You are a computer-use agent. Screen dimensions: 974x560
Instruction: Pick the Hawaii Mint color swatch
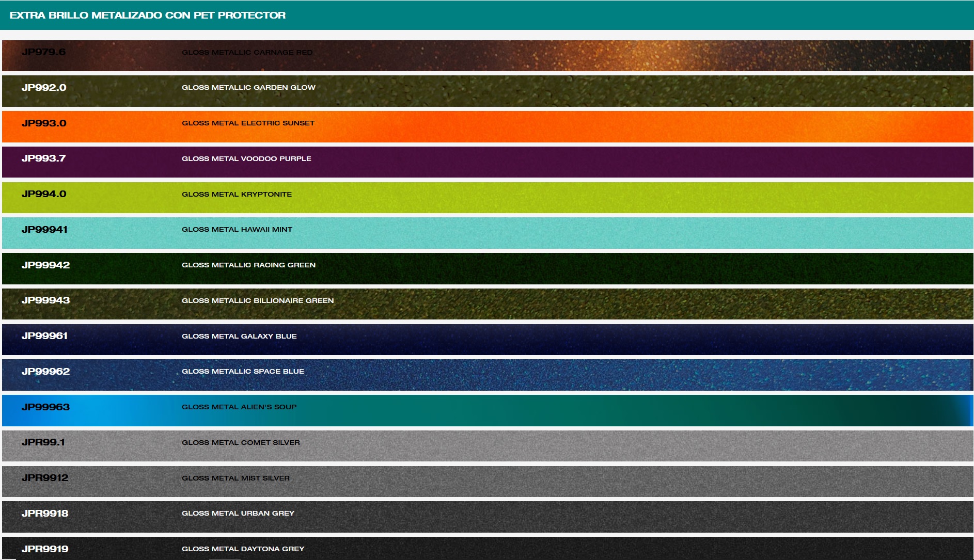487,233
